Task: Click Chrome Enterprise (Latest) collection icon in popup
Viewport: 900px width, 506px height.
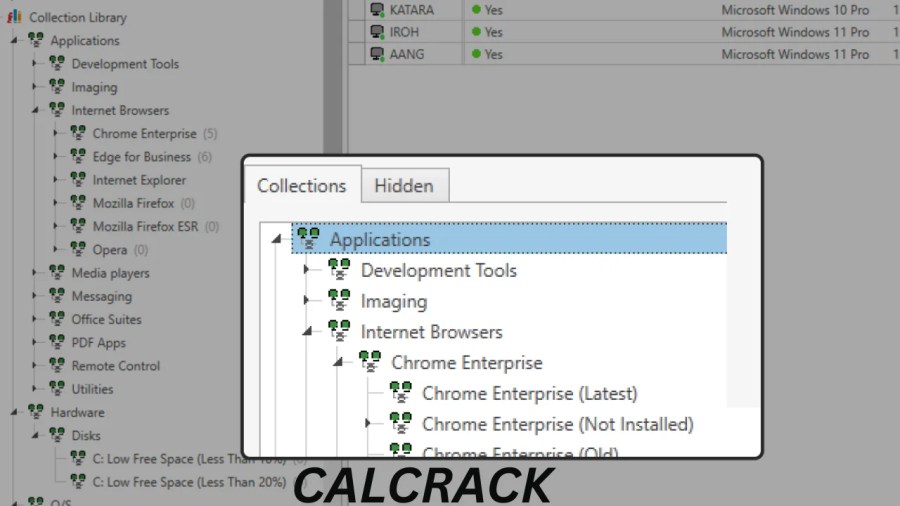Action: pos(401,392)
